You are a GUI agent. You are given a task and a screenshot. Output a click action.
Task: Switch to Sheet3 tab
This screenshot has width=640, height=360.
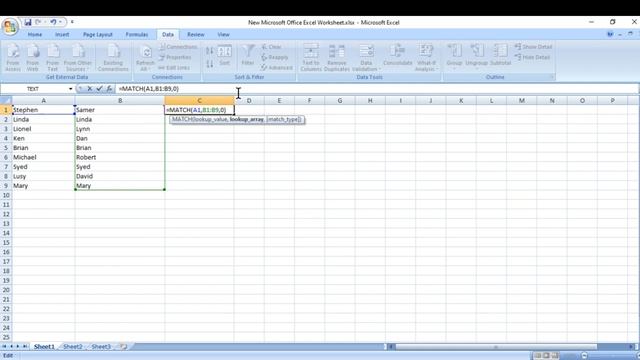(x=101, y=347)
